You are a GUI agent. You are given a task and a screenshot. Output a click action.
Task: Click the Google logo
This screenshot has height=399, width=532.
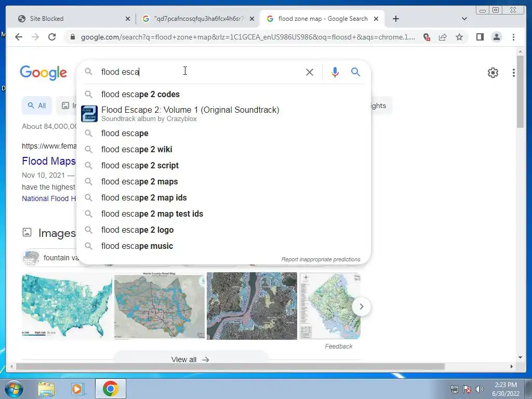click(44, 73)
